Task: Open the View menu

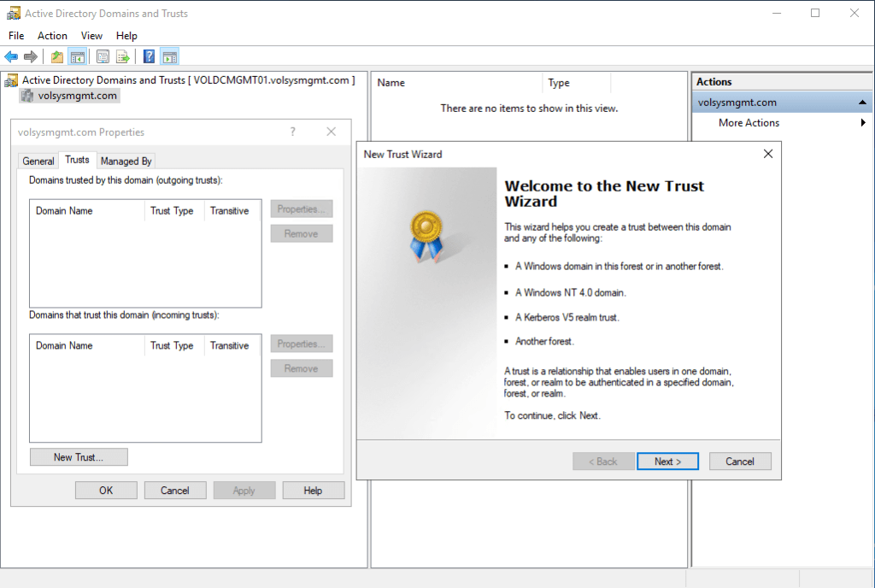Action: (91, 36)
